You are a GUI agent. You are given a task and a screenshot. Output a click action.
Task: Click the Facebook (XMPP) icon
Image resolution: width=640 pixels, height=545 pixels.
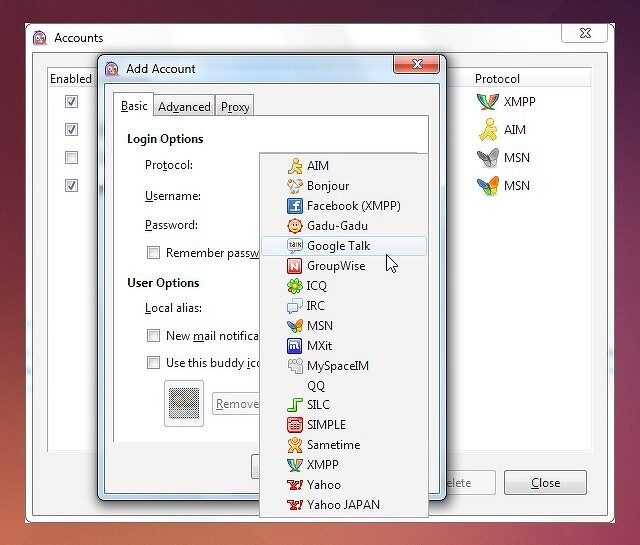pyautogui.click(x=294, y=206)
